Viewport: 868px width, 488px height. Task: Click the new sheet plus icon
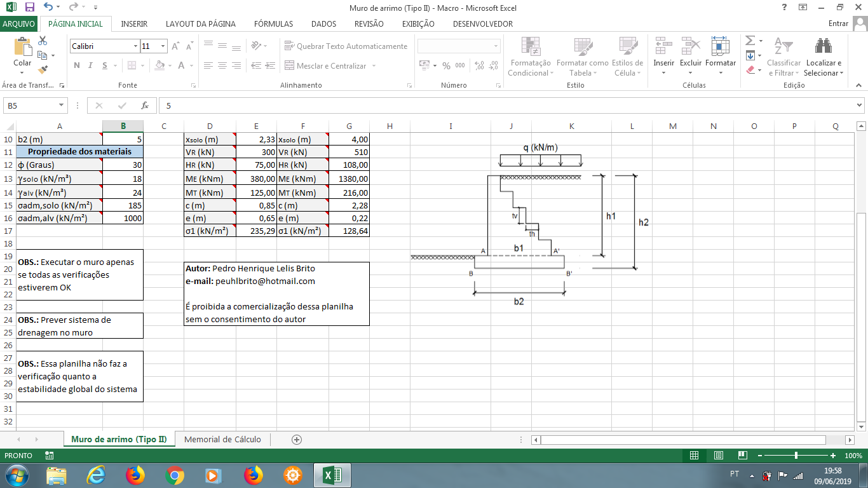pyautogui.click(x=296, y=439)
